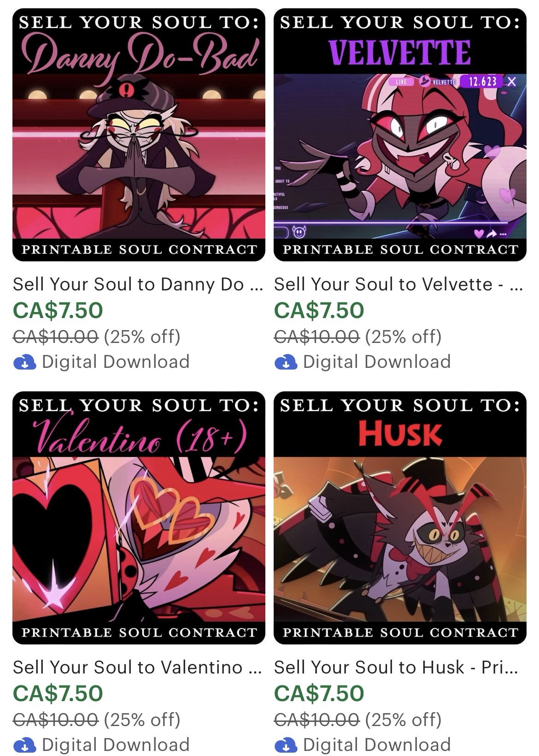Open the Valentino (18+) soul contract thumbnail

click(x=139, y=518)
